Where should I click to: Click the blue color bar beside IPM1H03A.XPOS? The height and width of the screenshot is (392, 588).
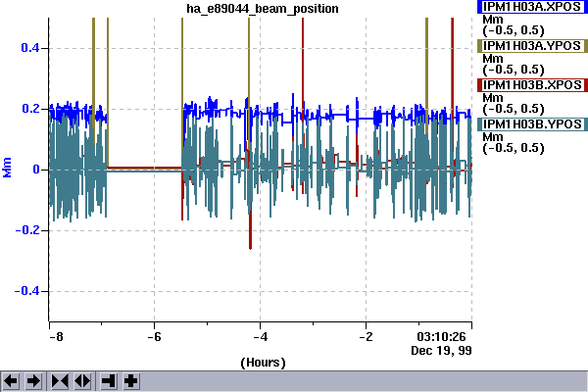click(x=479, y=6)
